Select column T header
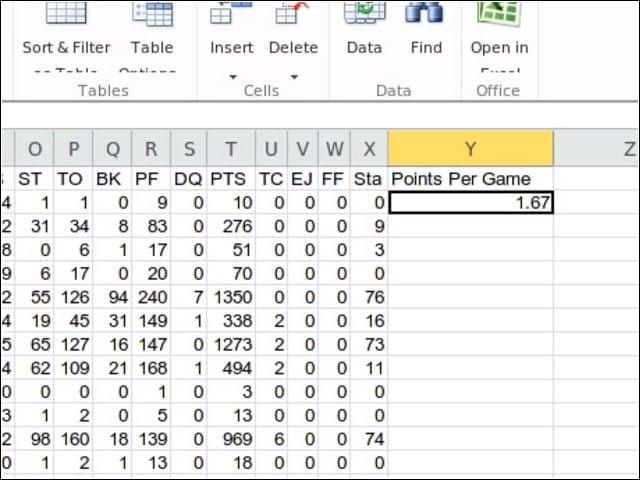This screenshot has height=480, width=640. point(231,149)
